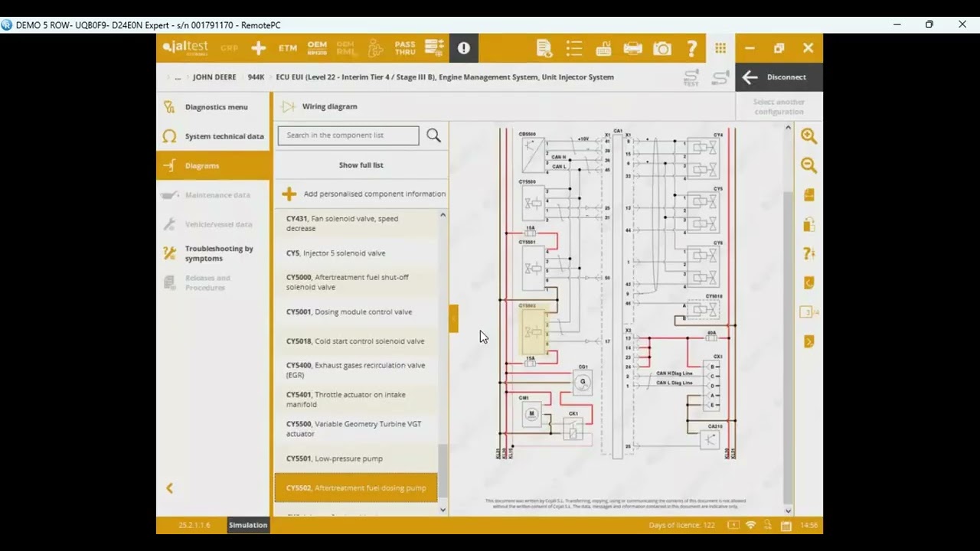Select CY5000 Aftertreatment fuel shut-off solenoid valve

[x=356, y=282]
